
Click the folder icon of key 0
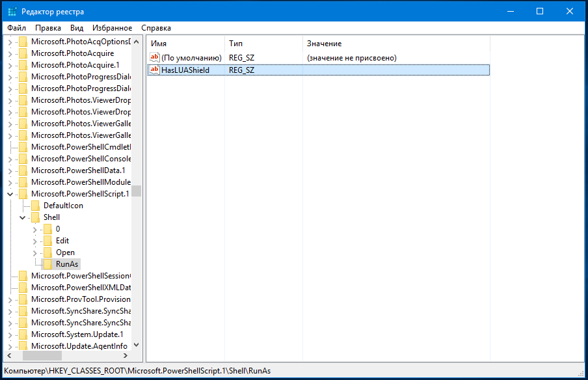pos(47,229)
